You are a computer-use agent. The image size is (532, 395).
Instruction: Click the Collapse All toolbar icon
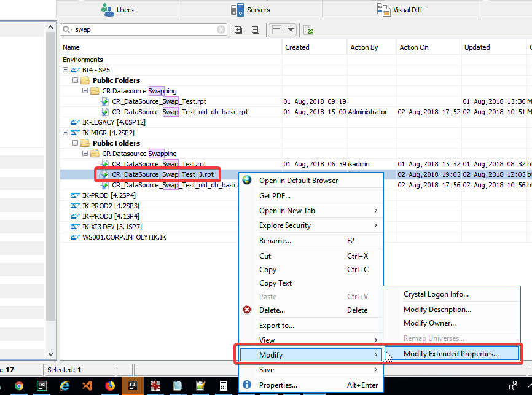[256, 30]
